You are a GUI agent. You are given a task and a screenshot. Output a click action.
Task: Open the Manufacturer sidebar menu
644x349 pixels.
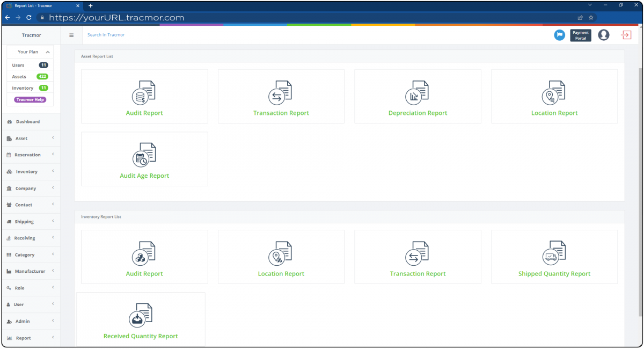click(x=31, y=271)
